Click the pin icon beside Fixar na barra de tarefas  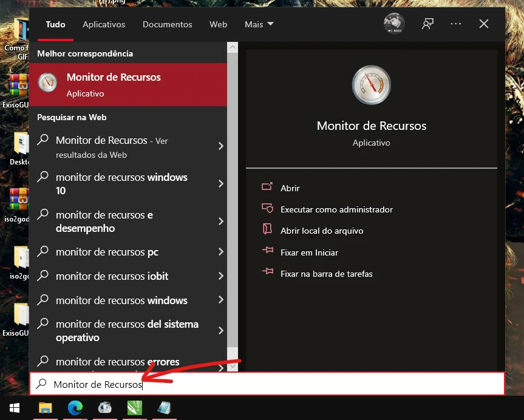(x=267, y=271)
